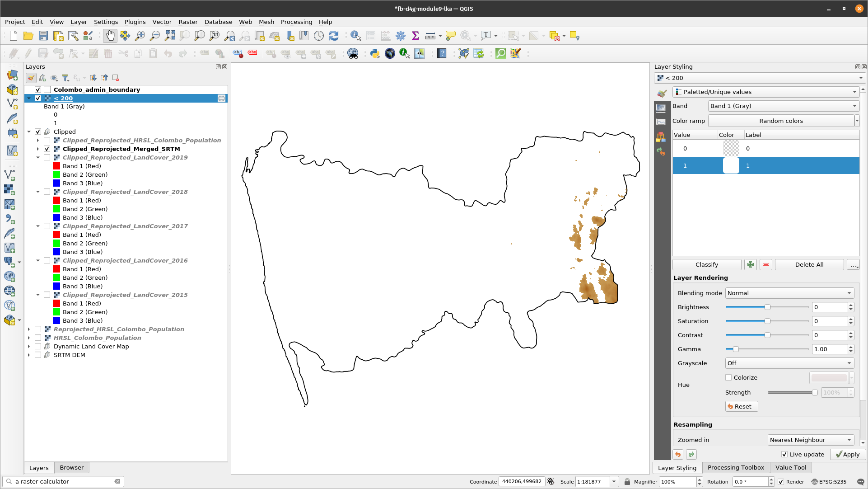The image size is (868, 489).
Task: Expand the Dynamic Land Cover Map group
Action: [x=28, y=346]
